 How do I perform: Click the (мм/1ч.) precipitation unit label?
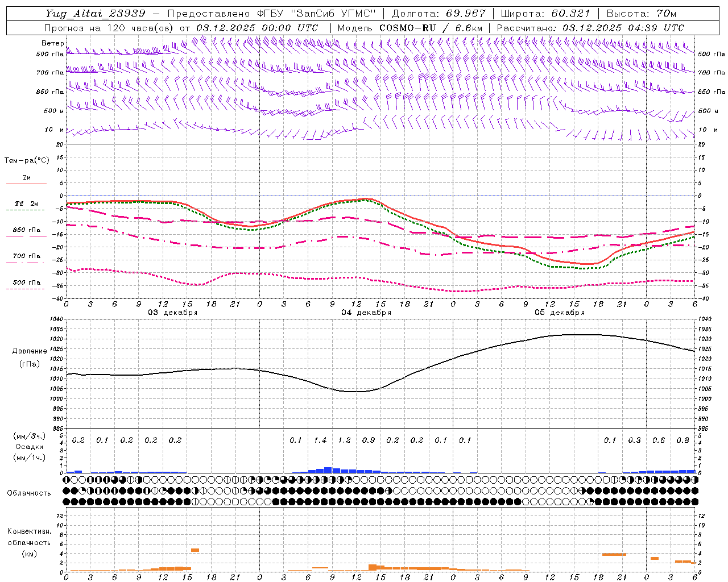28,458
